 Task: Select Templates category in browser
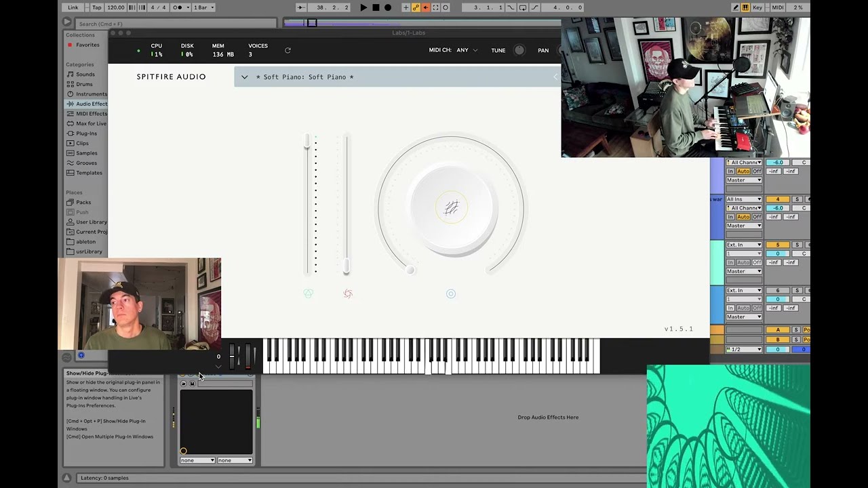point(89,173)
